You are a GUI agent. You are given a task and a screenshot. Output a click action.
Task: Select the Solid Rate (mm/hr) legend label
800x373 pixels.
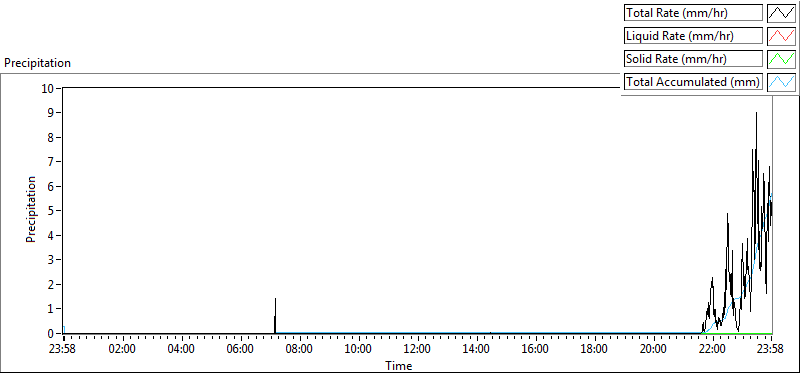[x=693, y=59]
